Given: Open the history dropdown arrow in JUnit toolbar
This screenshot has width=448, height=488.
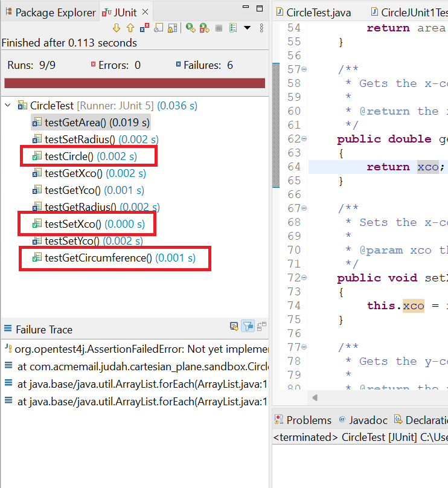Looking at the screenshot, I should coord(247,28).
